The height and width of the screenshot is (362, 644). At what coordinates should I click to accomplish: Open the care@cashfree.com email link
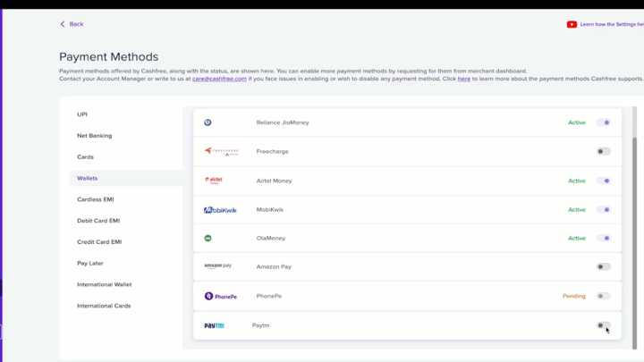(x=219, y=79)
